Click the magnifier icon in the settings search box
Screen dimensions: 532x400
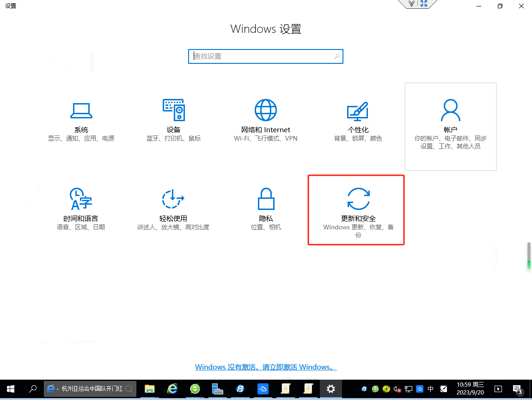coord(336,56)
